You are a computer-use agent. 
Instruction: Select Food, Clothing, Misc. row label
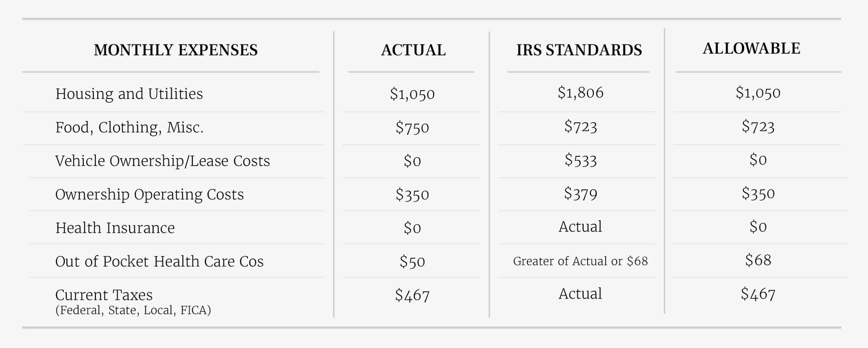point(129,128)
